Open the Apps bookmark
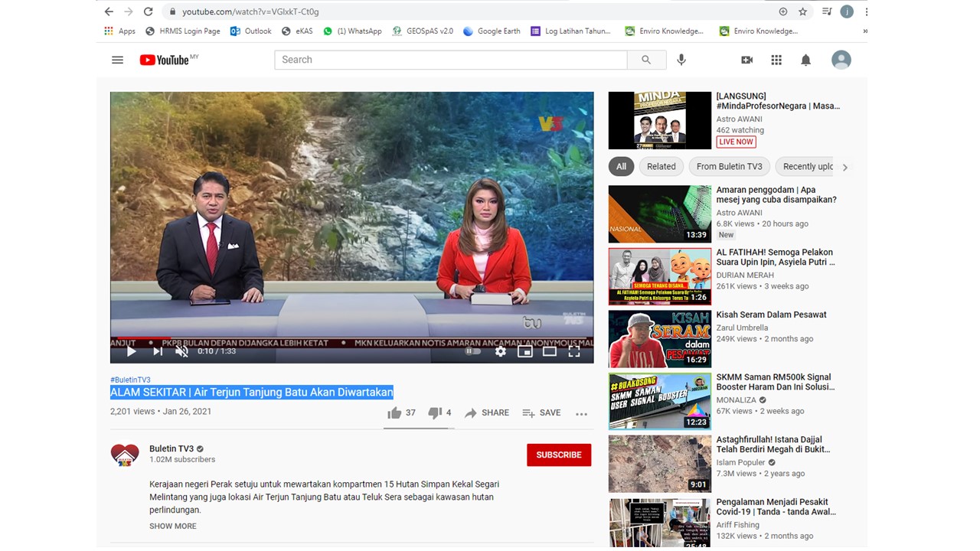Image resolution: width=980 pixels, height=551 pixels. [x=119, y=31]
